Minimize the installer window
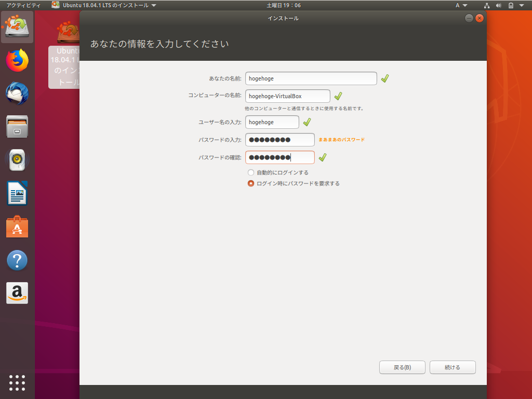 [469, 18]
